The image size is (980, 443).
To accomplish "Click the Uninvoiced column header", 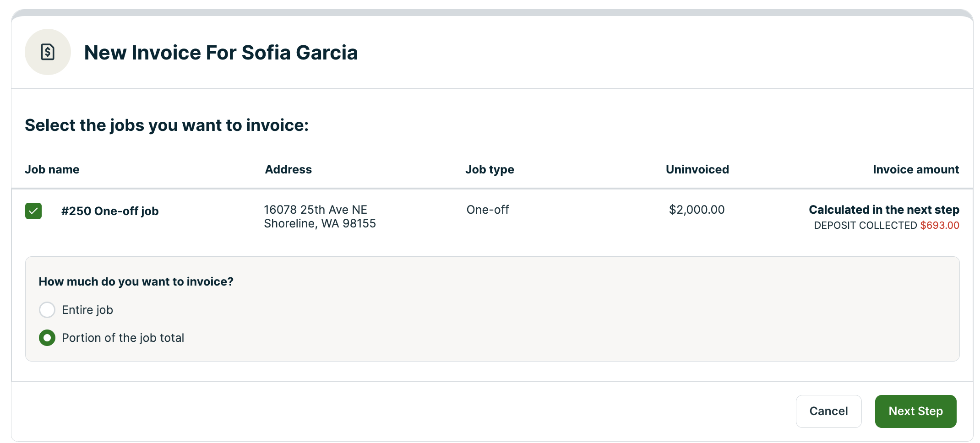I will tap(697, 169).
